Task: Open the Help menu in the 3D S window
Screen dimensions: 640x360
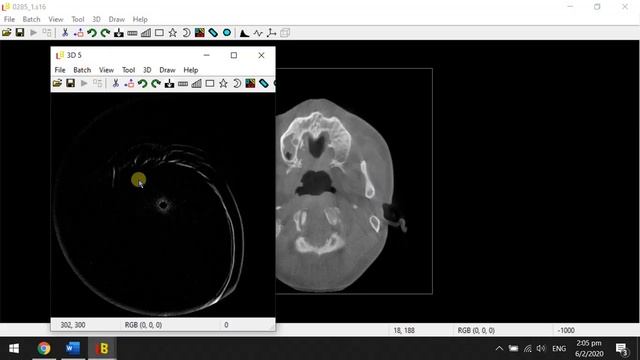Action: 191,70
